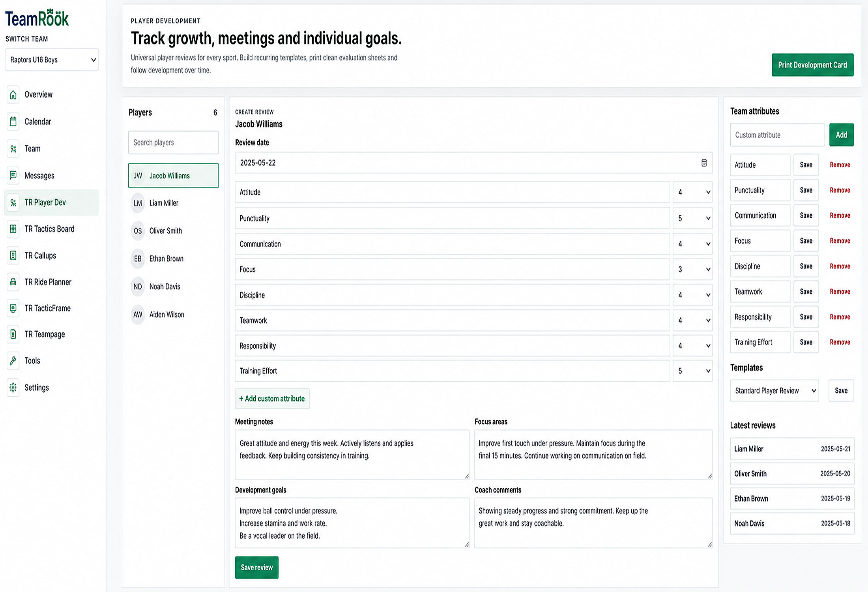Viewport: 868px width, 592px height.
Task: Click the Save review button
Action: pos(257,568)
